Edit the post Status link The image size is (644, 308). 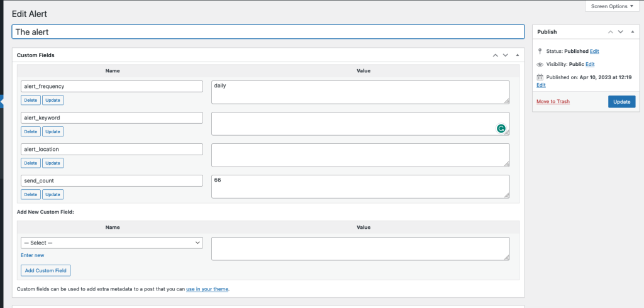pos(594,52)
